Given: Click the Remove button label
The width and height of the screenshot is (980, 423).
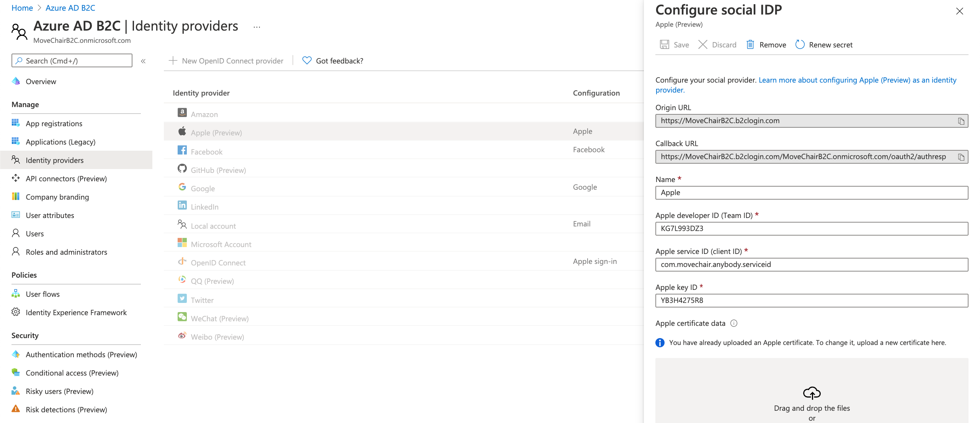Looking at the screenshot, I should pyautogui.click(x=773, y=45).
